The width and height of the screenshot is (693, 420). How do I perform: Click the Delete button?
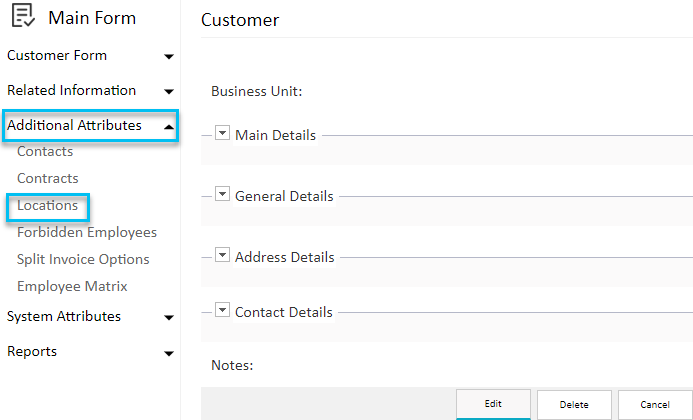pos(574,405)
